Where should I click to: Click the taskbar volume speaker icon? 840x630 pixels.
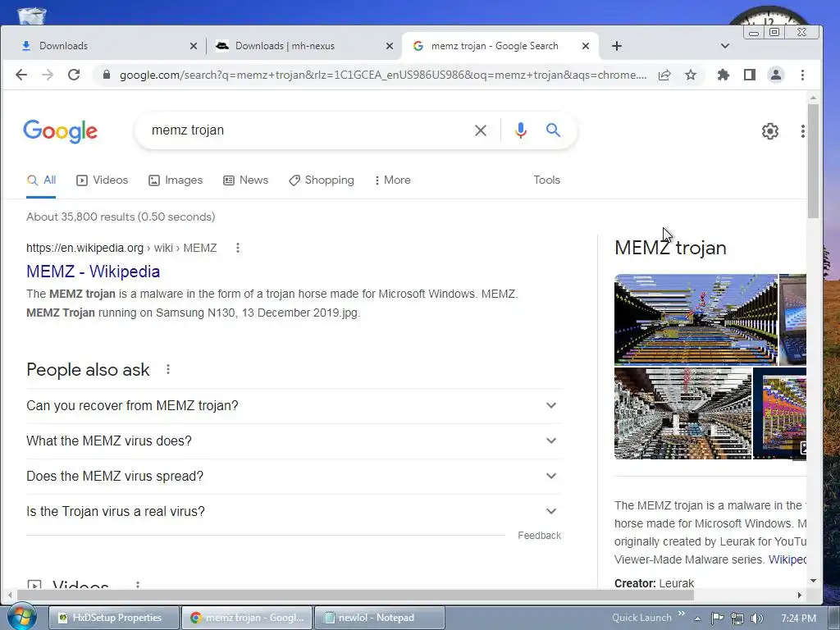[756, 619]
